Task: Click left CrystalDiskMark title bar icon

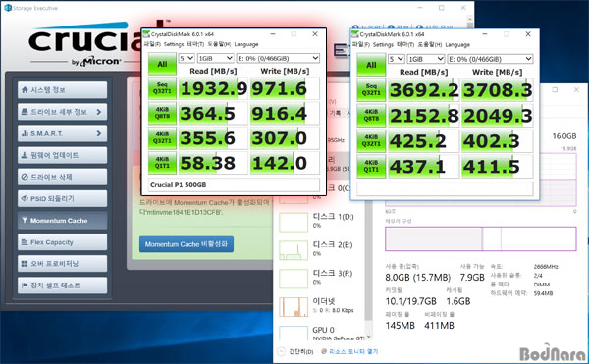Action: coord(146,34)
